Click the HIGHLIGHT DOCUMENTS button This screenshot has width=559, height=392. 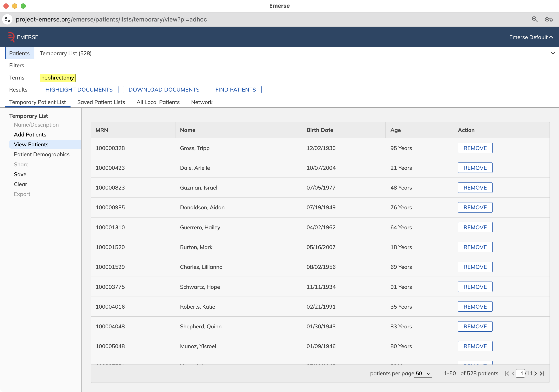(x=79, y=90)
